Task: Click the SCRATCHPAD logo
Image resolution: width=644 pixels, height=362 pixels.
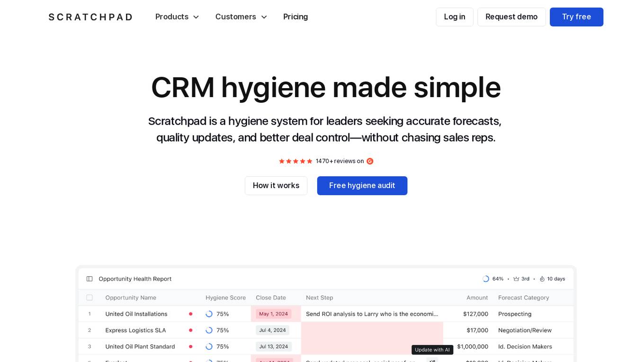Action: 90,17
